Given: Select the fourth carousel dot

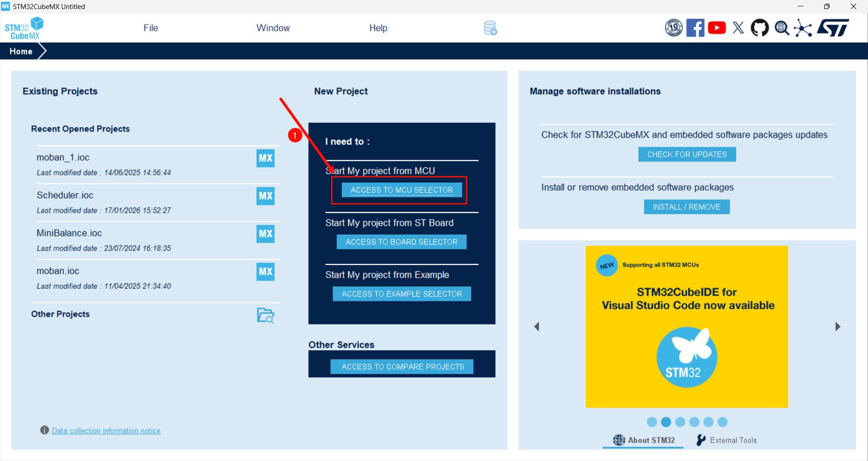Looking at the screenshot, I should click(x=694, y=422).
